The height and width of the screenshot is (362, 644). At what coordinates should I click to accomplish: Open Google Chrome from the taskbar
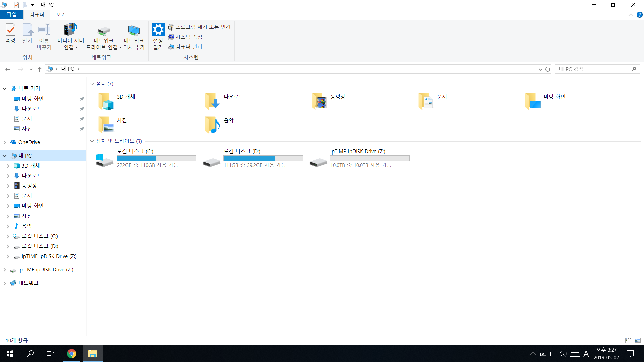pyautogui.click(x=71, y=354)
